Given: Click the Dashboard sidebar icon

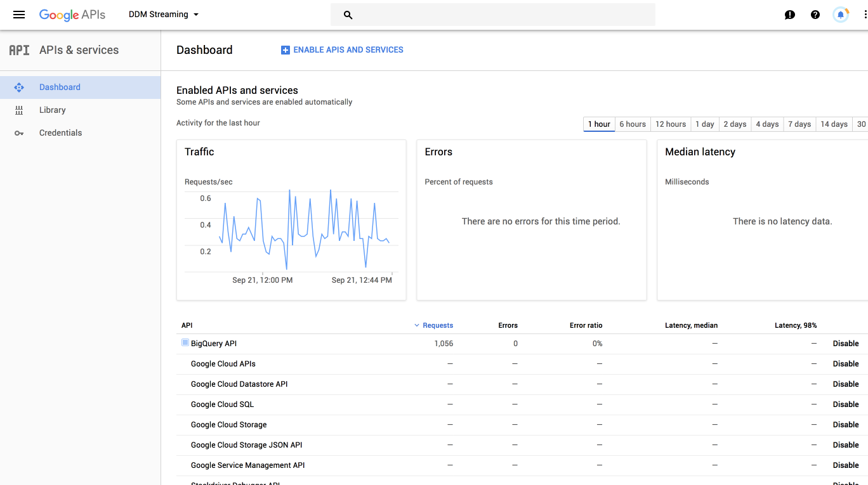Looking at the screenshot, I should pyautogui.click(x=19, y=87).
